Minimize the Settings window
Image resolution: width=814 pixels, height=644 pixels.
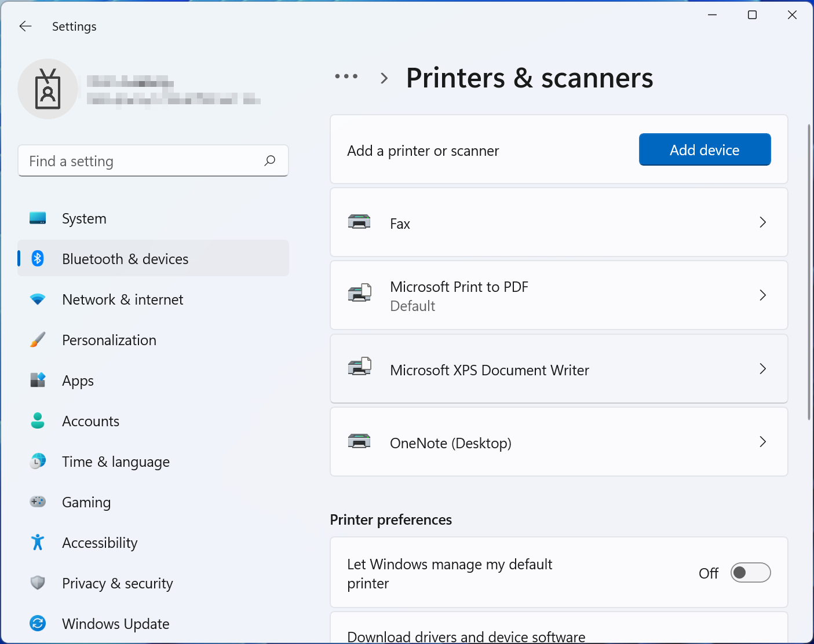(x=713, y=15)
